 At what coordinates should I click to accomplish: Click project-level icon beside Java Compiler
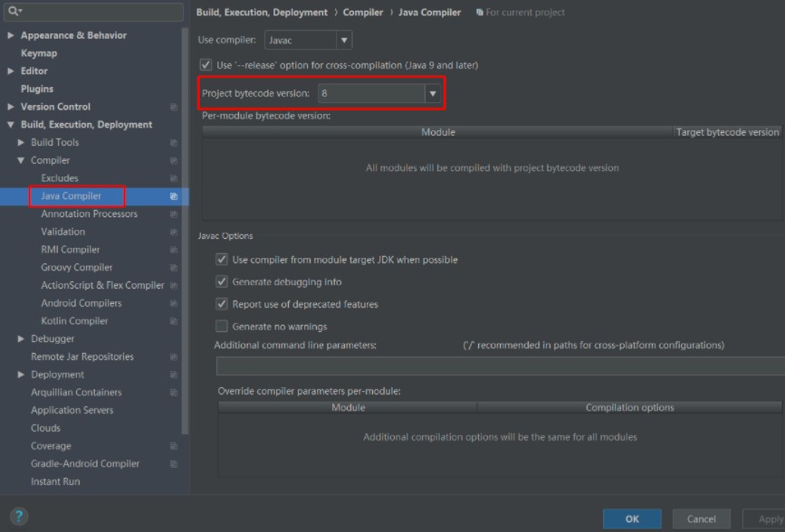tap(174, 196)
